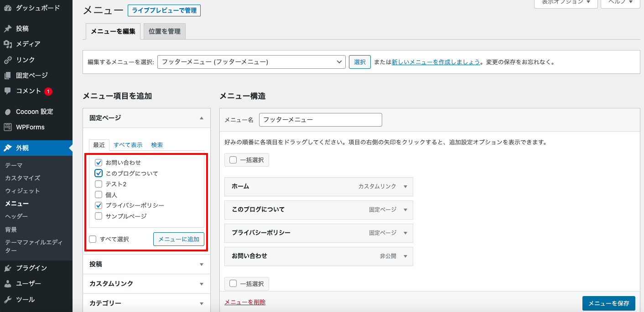
Task: Click the plugin icon beside プラグイン
Action: pos(8,268)
